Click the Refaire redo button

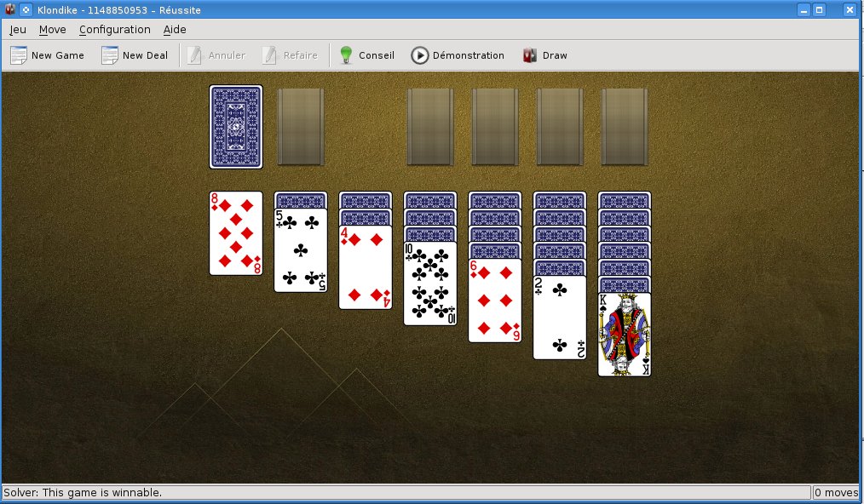point(291,55)
